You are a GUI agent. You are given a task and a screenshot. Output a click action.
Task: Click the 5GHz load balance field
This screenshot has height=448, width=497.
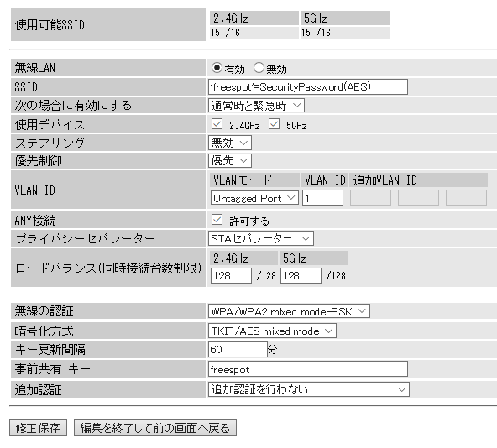pyautogui.click(x=301, y=276)
